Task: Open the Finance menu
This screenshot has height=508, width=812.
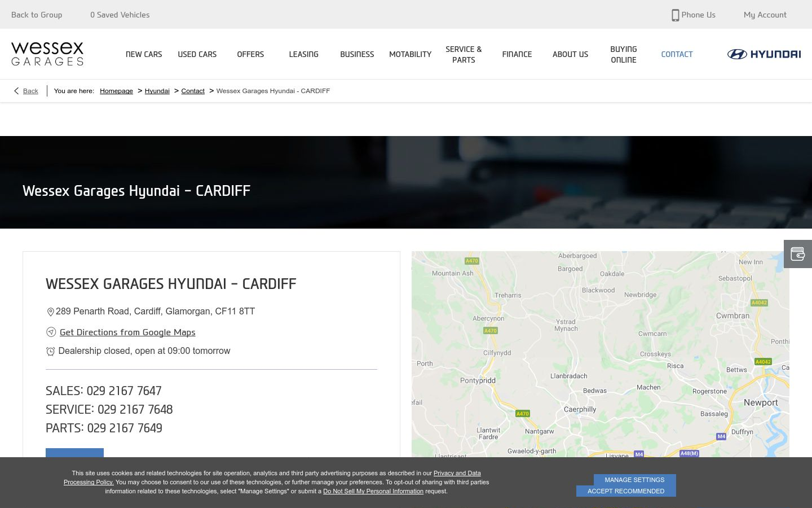Action: click(517, 54)
